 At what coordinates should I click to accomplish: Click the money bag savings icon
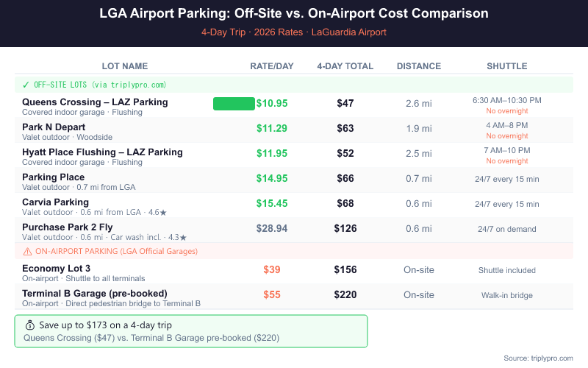[30, 325]
